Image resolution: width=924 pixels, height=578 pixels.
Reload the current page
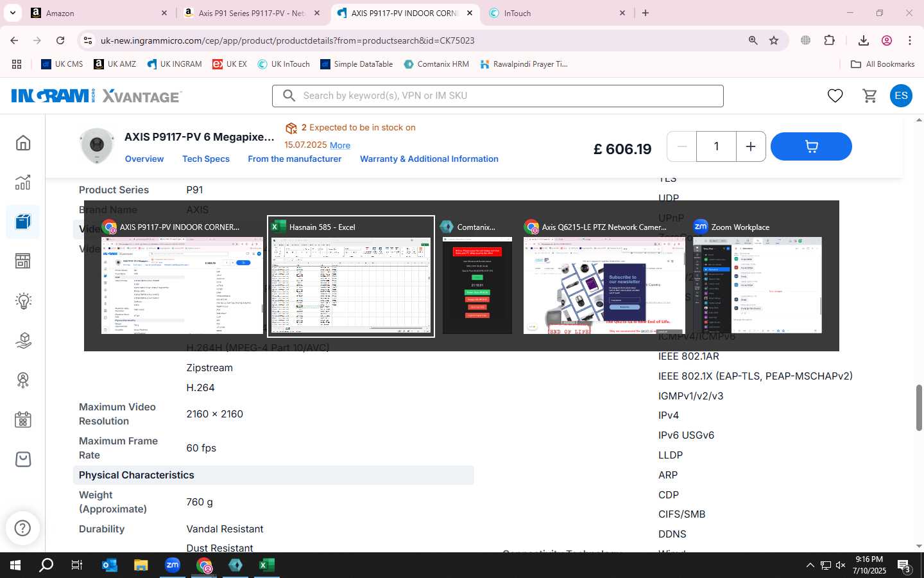(x=60, y=40)
